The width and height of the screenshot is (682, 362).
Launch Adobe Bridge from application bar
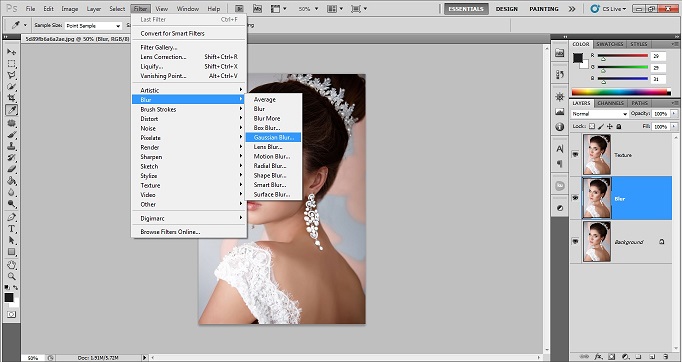(x=239, y=9)
